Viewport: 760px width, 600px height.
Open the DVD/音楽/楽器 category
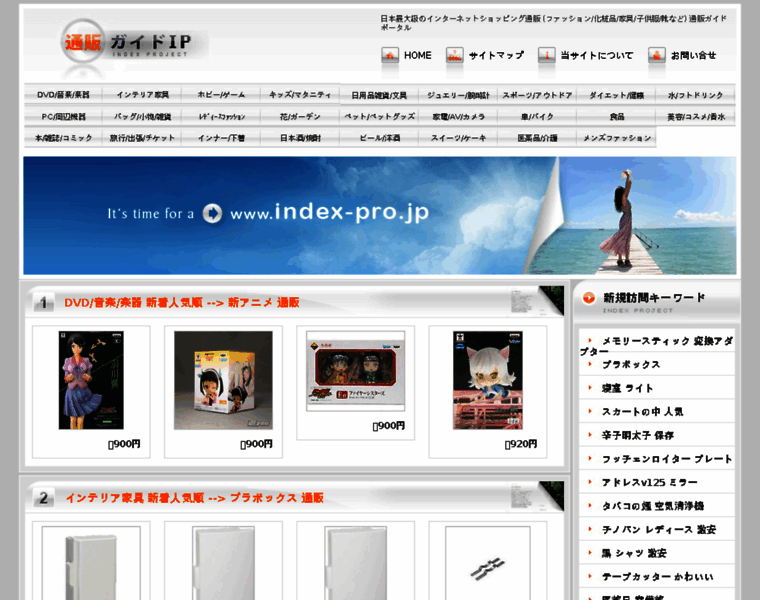click(63, 95)
